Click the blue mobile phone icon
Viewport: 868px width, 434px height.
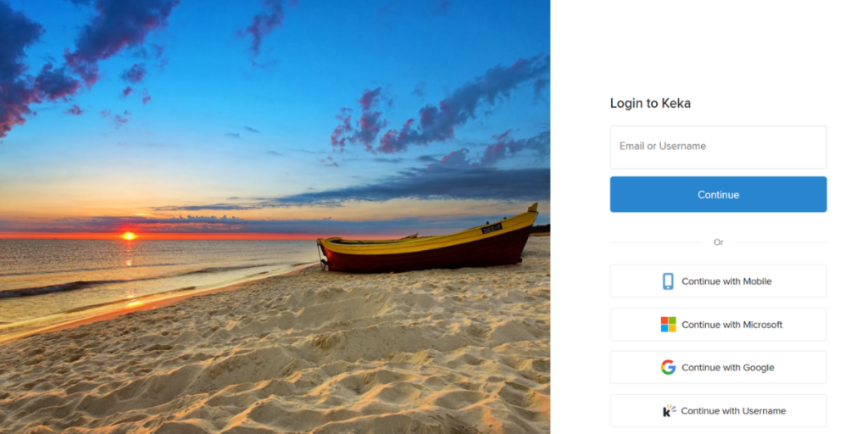pos(668,281)
